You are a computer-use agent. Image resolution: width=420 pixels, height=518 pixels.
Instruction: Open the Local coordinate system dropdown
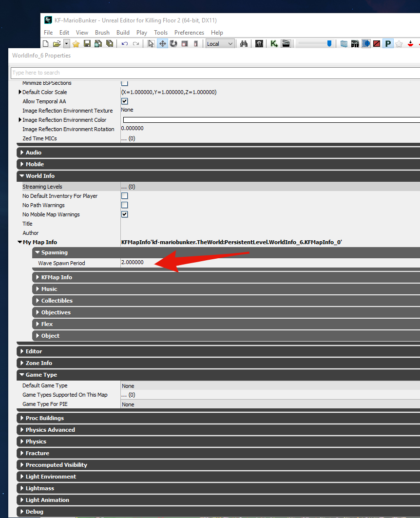click(x=220, y=43)
